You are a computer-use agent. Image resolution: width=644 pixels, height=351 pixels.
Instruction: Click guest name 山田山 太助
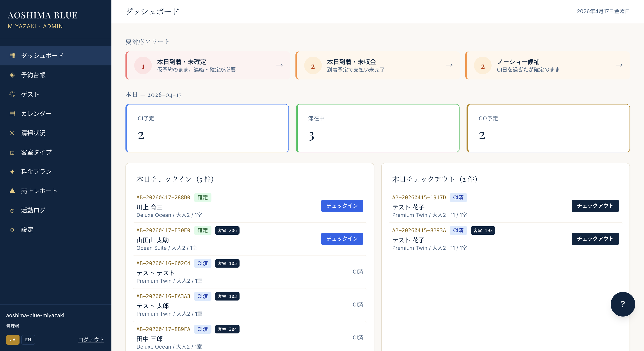[x=152, y=240]
